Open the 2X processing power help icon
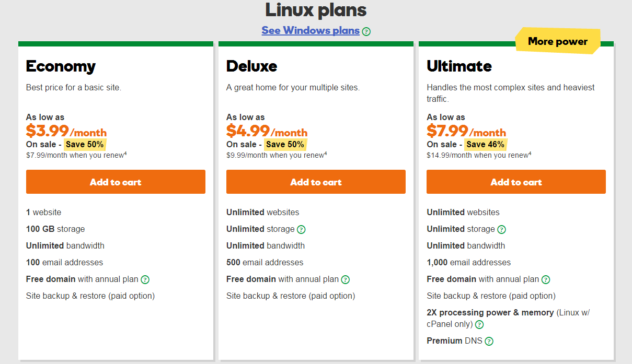 pos(479,324)
